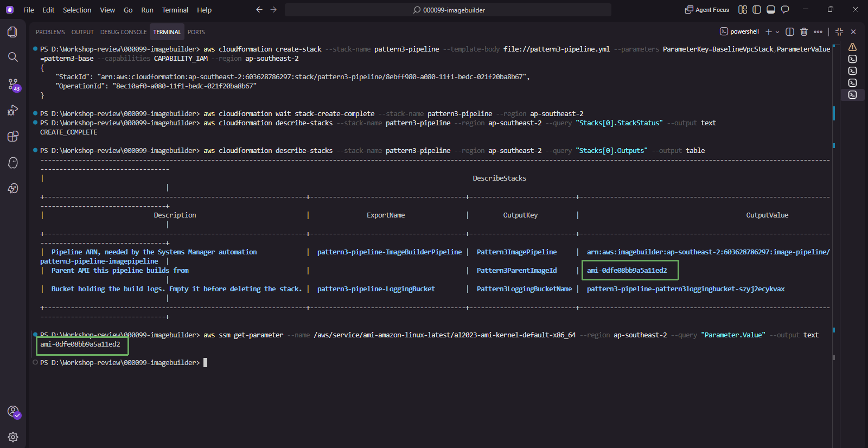
Task: Toggle the chat panel
Action: [785, 10]
